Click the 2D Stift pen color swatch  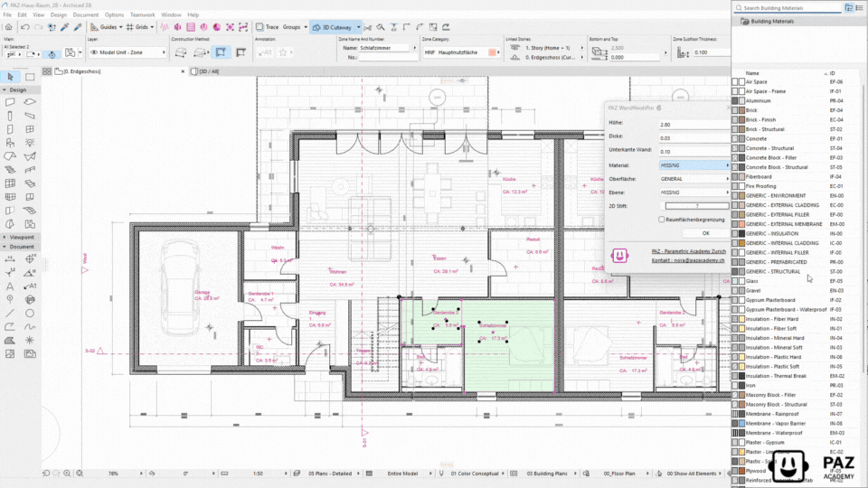(697, 206)
